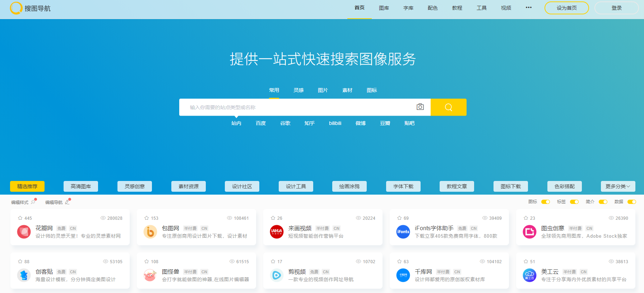Star the 图虫创意 card (23 favorites)
Image resolution: width=644 pixels, height=293 pixels.
coord(526,218)
